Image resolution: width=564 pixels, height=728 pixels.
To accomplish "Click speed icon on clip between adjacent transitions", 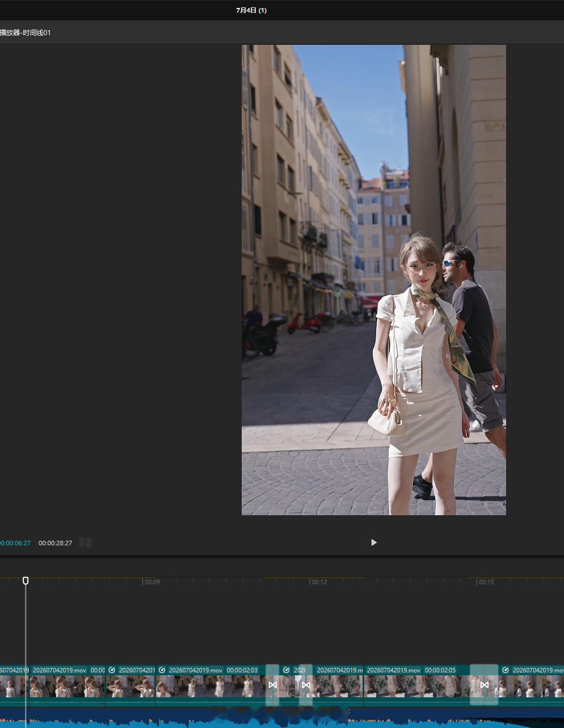I will (287, 670).
